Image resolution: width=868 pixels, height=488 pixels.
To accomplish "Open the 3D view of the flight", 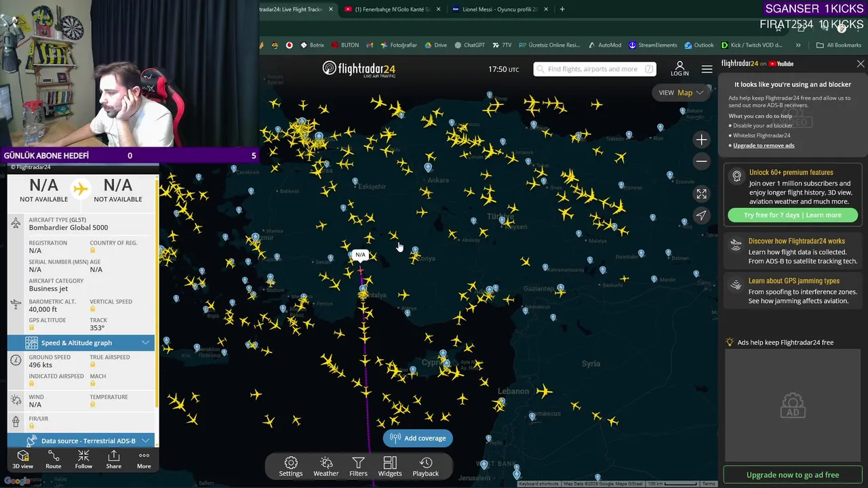I will (22, 460).
